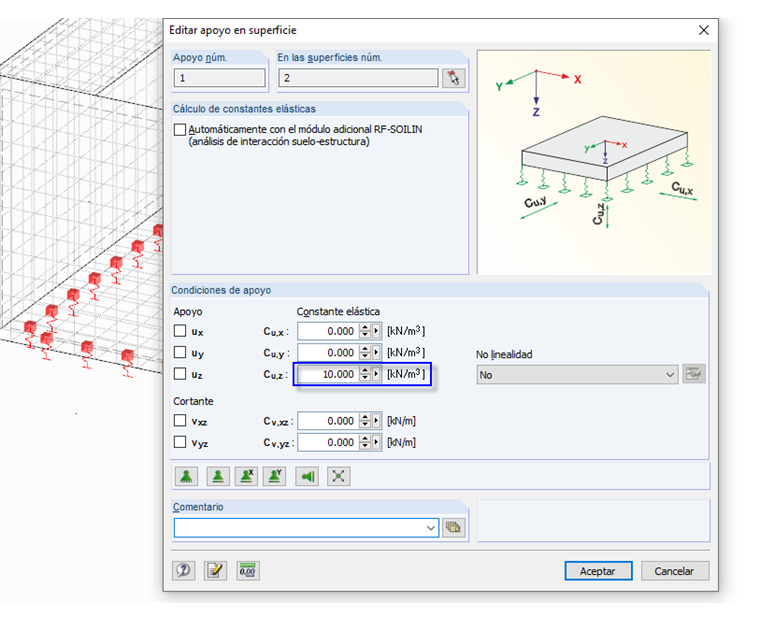Open Cv,xz value options arrow

376,421
